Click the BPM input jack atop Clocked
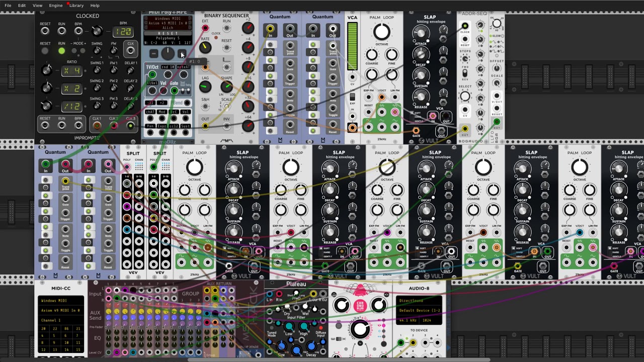Image resolution: width=644 pixels, height=362 pixels. (78, 31)
